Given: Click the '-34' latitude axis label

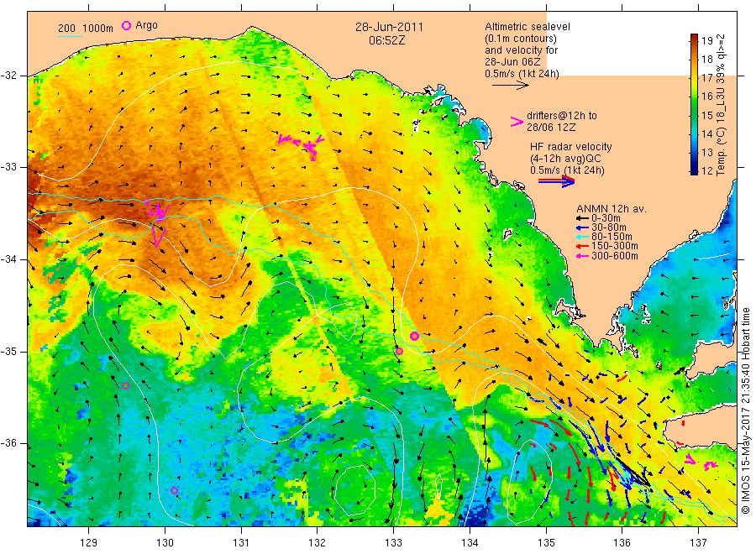Looking at the screenshot, I should (9, 259).
